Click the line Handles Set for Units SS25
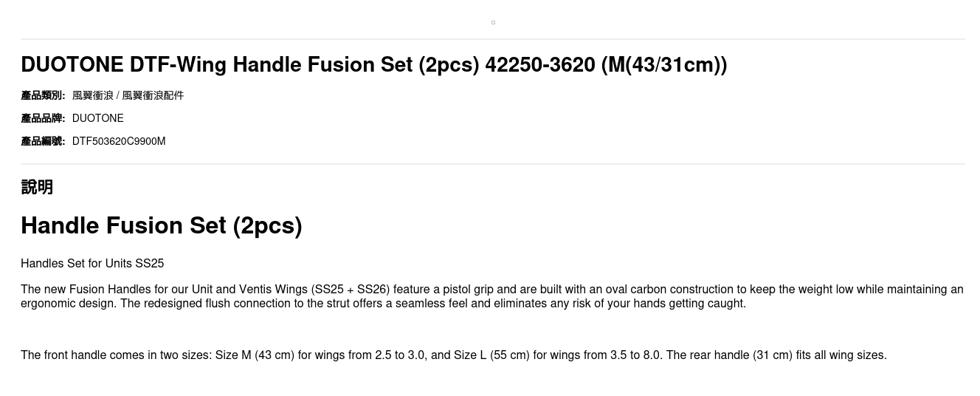980x396 pixels. click(x=92, y=264)
